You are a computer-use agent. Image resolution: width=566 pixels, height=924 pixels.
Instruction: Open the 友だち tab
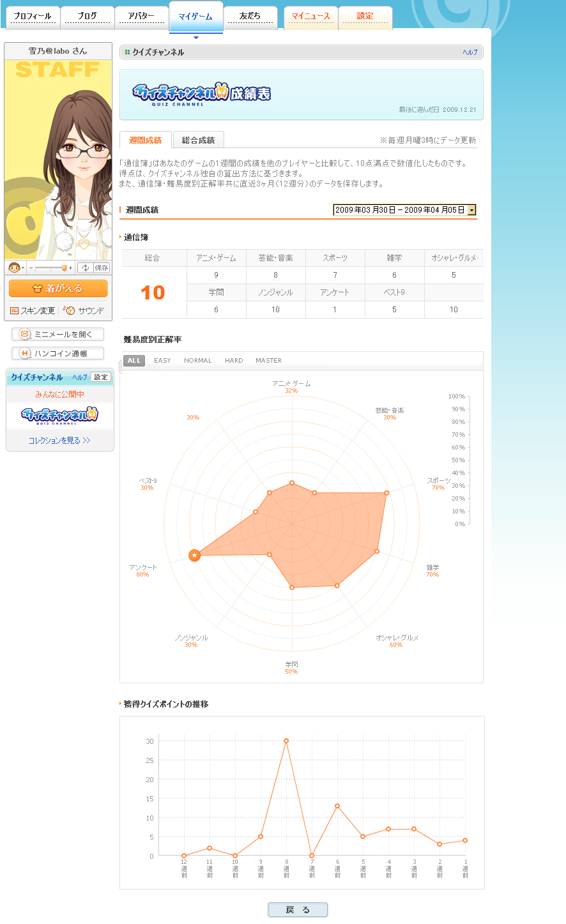pos(250,17)
